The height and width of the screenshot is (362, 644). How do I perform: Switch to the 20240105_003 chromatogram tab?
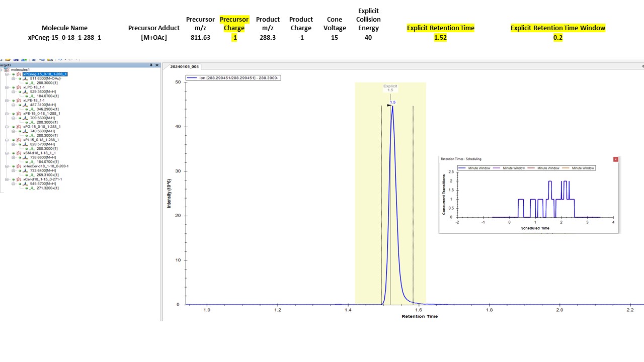[184, 66]
